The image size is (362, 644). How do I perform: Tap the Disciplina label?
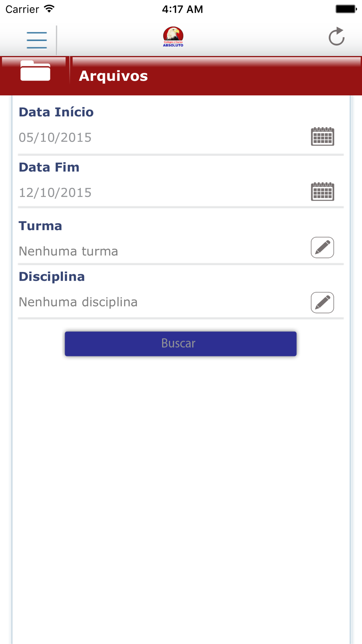pos(52,276)
